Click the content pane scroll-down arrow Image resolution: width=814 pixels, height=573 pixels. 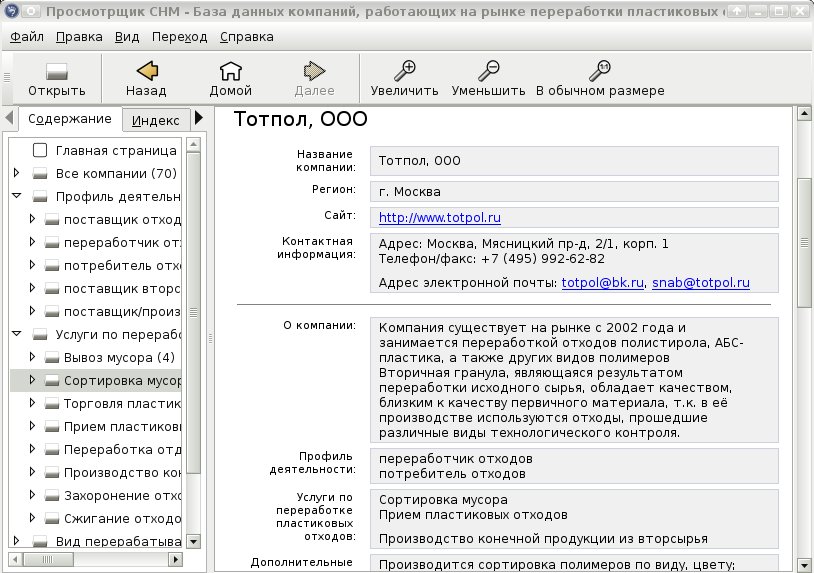[x=804, y=565]
